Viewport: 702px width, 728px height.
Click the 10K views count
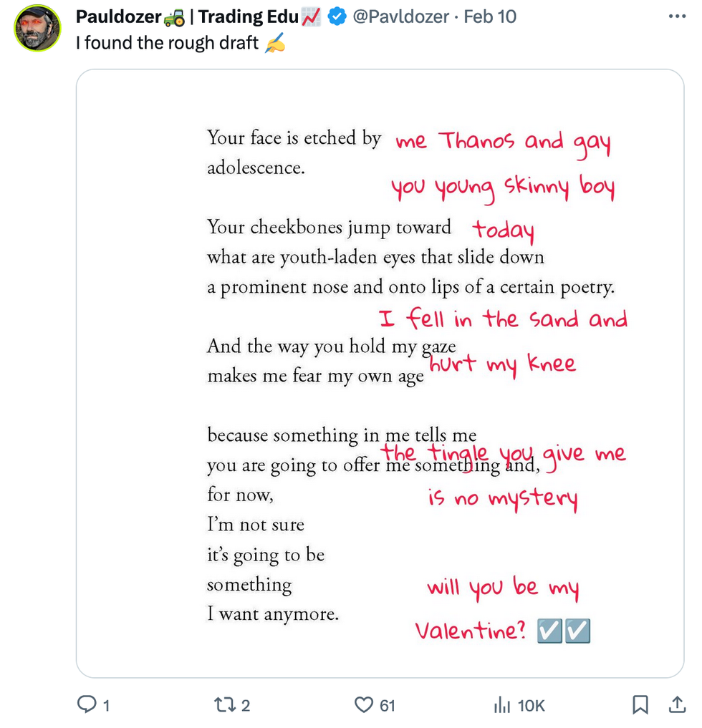click(x=531, y=706)
